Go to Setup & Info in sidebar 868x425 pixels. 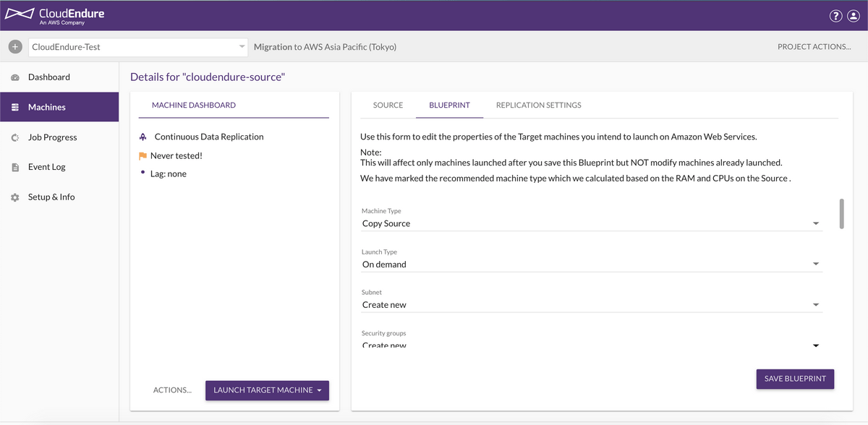pyautogui.click(x=59, y=197)
